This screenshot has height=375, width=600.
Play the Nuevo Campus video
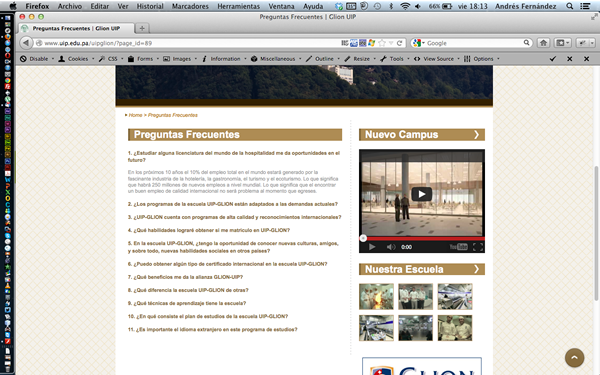click(422, 194)
